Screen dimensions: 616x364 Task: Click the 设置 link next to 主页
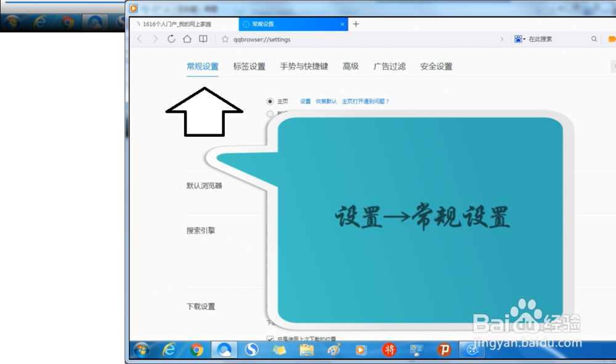(306, 101)
